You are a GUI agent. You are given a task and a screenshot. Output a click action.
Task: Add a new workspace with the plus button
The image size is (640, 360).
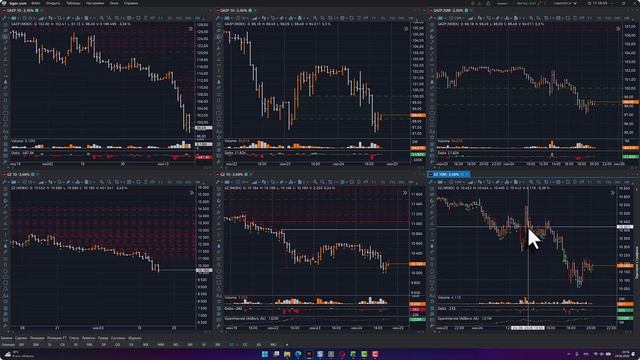[287, 344]
